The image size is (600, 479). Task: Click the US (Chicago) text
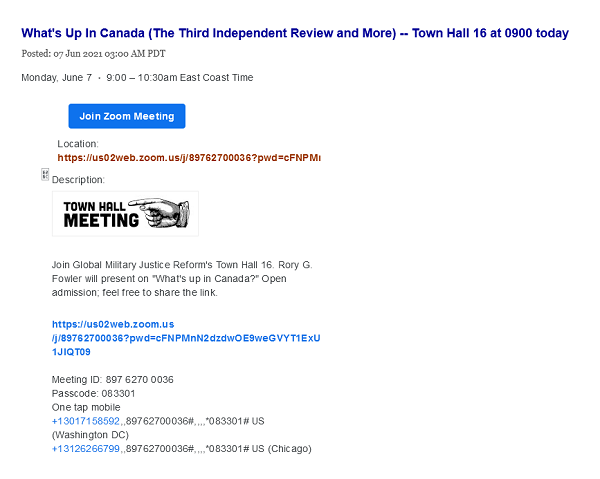pyautogui.click(x=283, y=450)
